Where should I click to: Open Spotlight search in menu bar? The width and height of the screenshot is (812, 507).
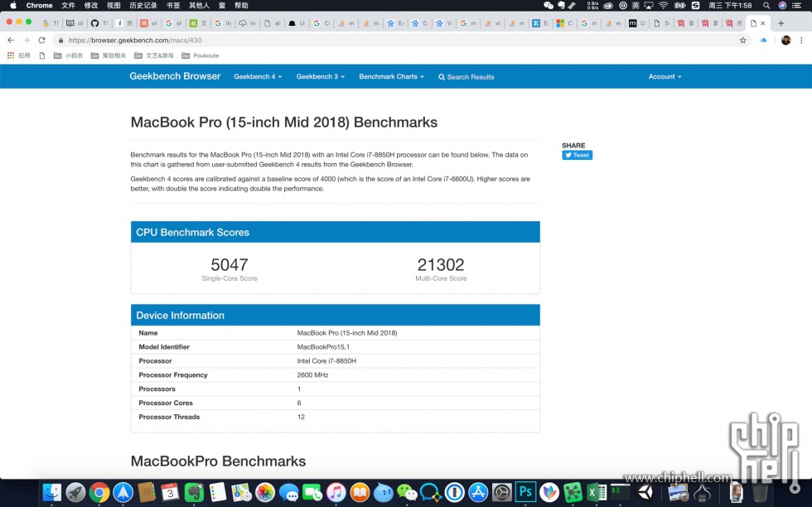766,5
